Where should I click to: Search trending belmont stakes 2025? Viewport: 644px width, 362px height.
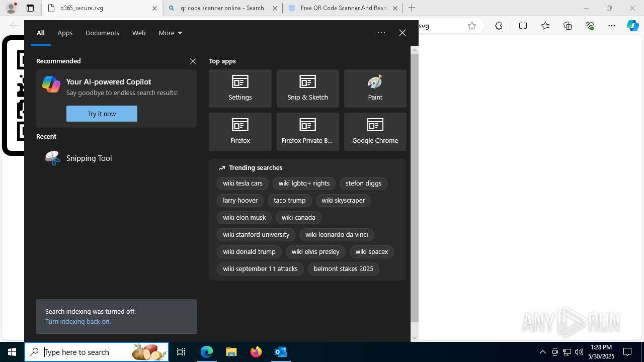343,269
